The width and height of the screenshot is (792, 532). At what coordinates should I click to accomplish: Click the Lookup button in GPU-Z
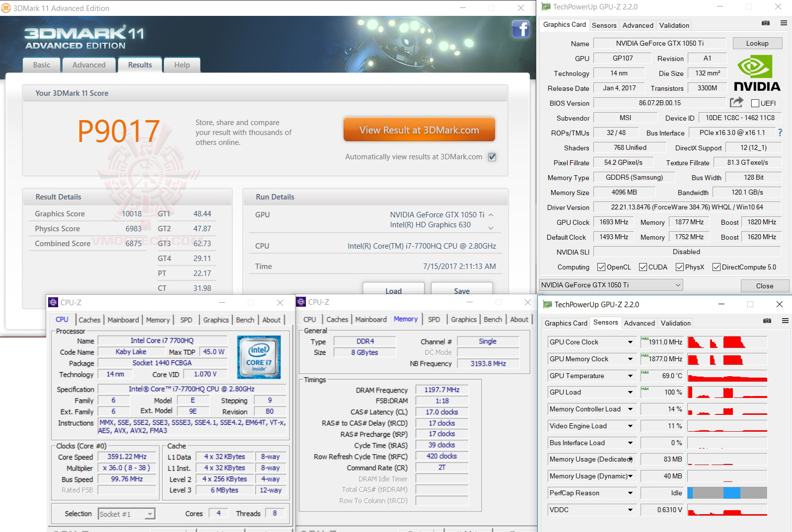point(757,43)
